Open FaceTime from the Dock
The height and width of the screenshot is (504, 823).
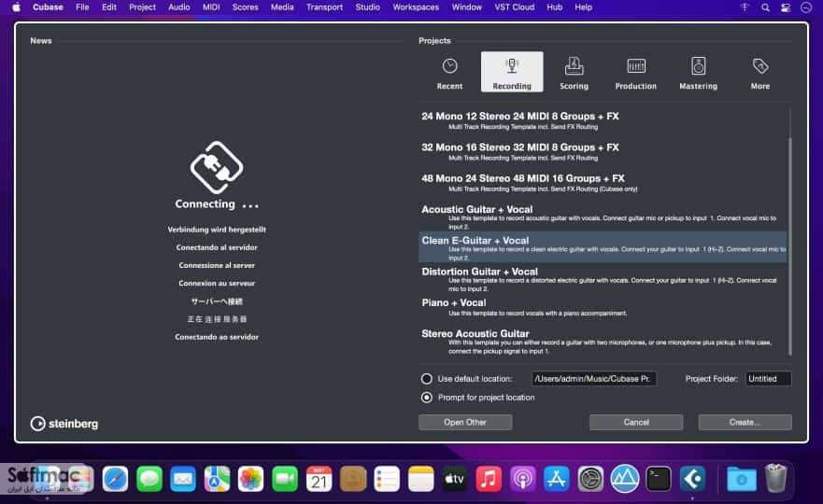[285, 479]
